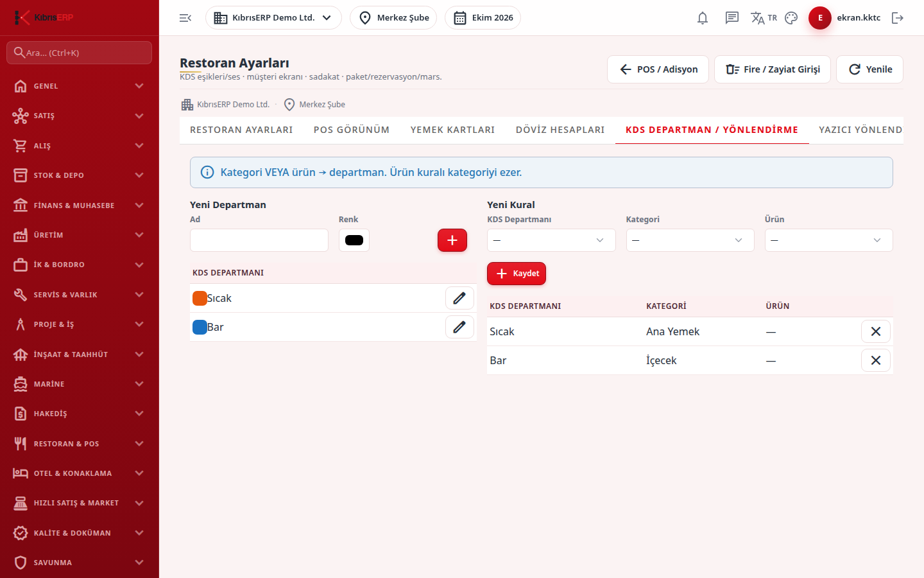Click the Fire / Zayiat Girişi button
Image resolution: width=924 pixels, height=578 pixels.
coord(773,69)
